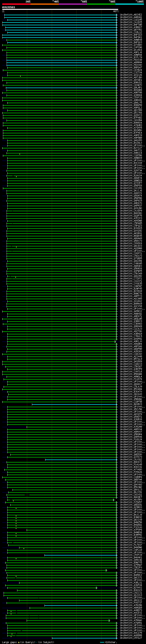
Task: Select the UniRef100_B4F8K1 label
Action: 131,37
